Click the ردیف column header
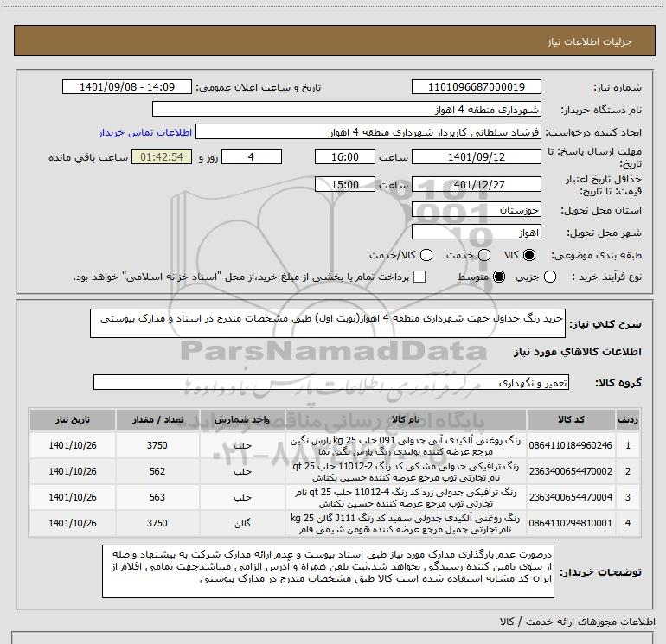 (x=628, y=419)
